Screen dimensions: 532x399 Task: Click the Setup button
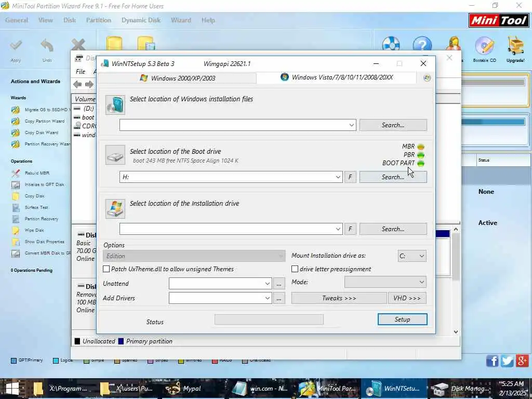(x=403, y=320)
